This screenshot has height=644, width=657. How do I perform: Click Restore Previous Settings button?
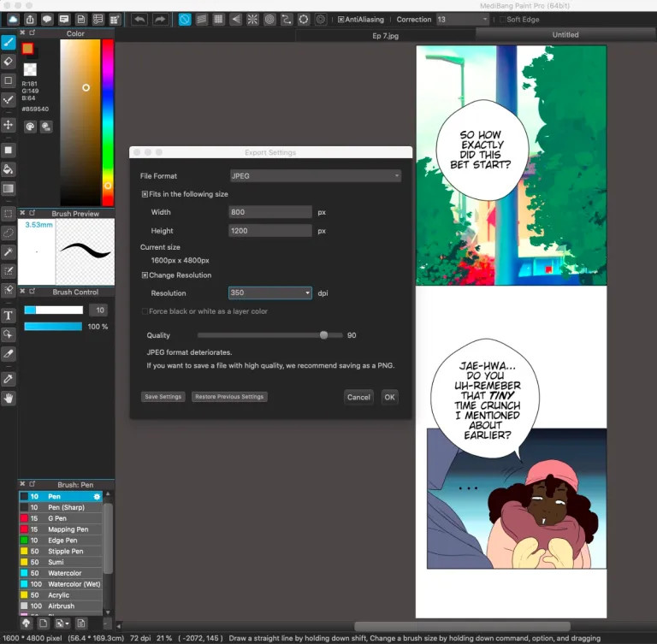point(229,397)
